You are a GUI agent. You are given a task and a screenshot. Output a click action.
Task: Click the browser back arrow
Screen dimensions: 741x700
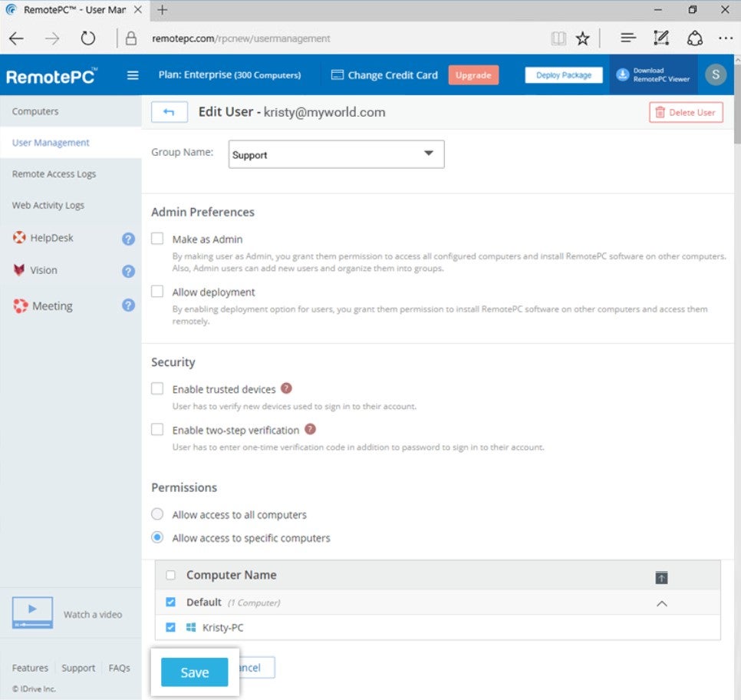tap(16, 38)
